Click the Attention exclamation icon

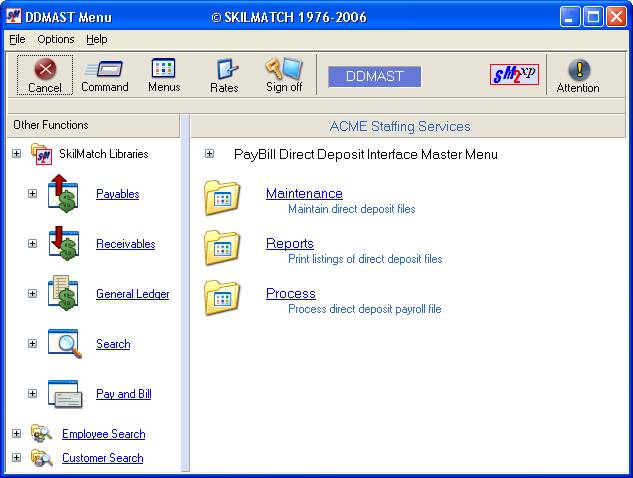(579, 70)
